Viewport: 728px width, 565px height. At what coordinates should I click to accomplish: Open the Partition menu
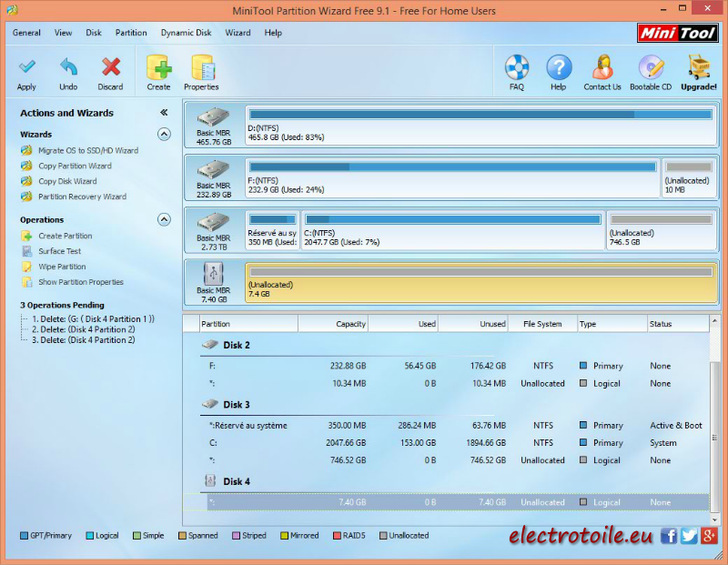pos(131,33)
